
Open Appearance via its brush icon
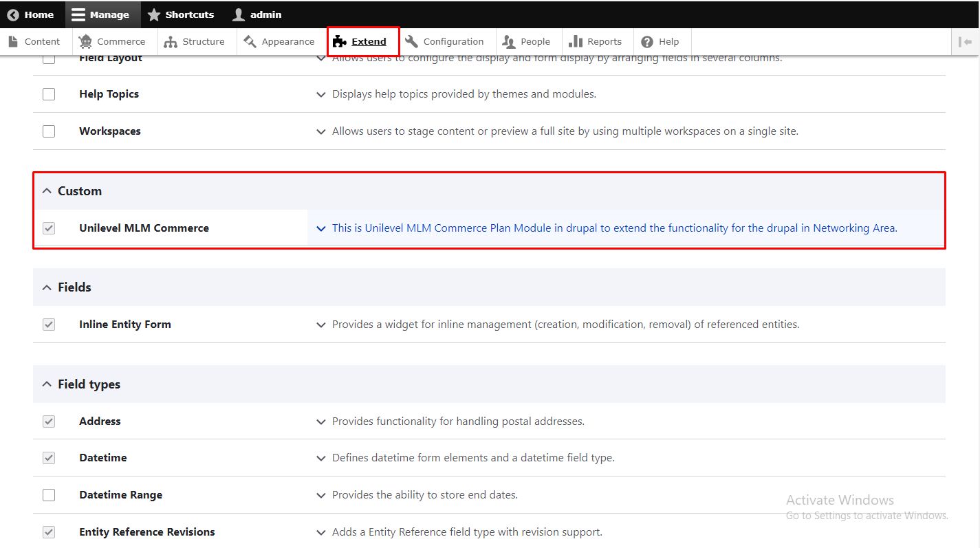coord(250,42)
